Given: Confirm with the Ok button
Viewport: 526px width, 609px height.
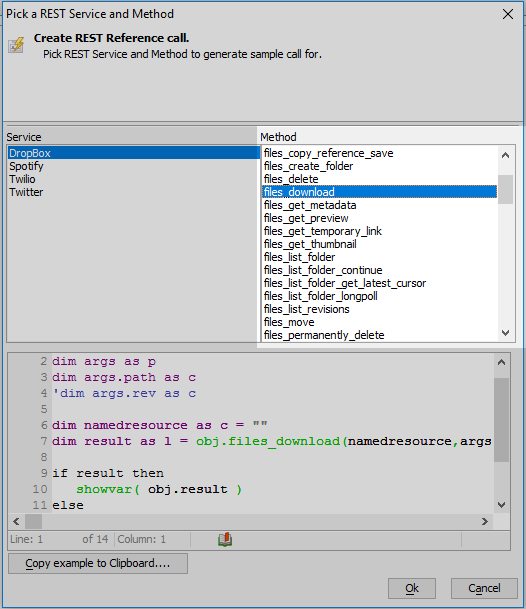Looking at the screenshot, I should click(412, 588).
